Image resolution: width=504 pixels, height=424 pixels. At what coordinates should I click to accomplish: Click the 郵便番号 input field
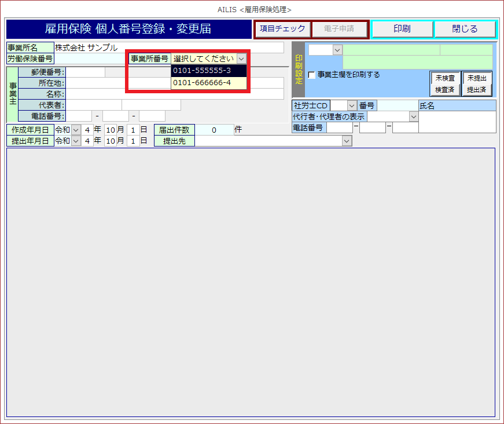tap(86, 72)
